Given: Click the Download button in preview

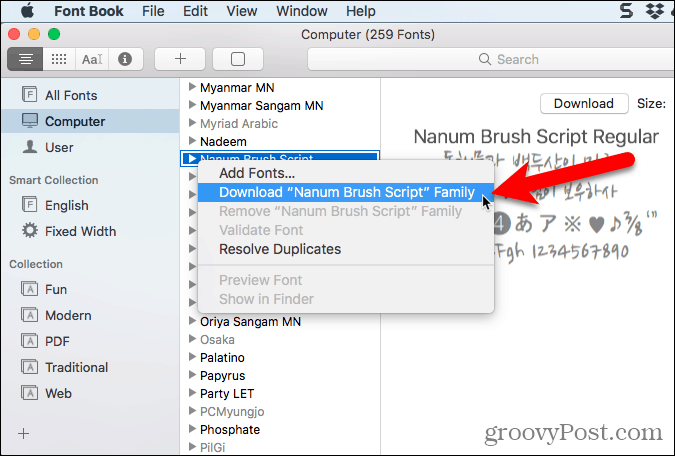Looking at the screenshot, I should 584,103.
